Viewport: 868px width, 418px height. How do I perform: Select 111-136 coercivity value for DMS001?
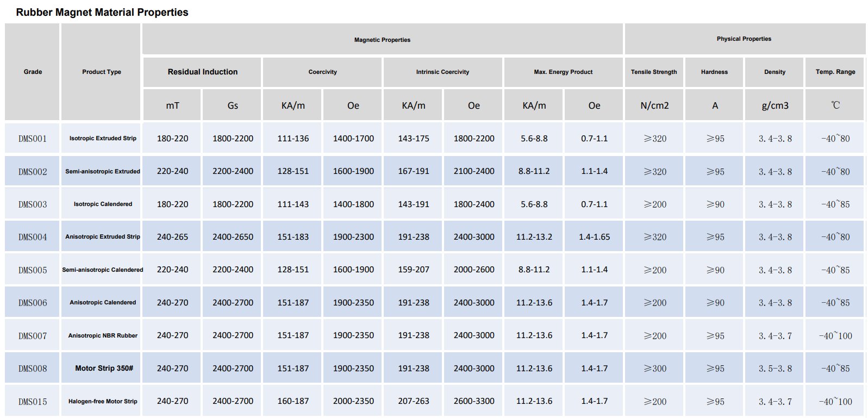point(293,139)
